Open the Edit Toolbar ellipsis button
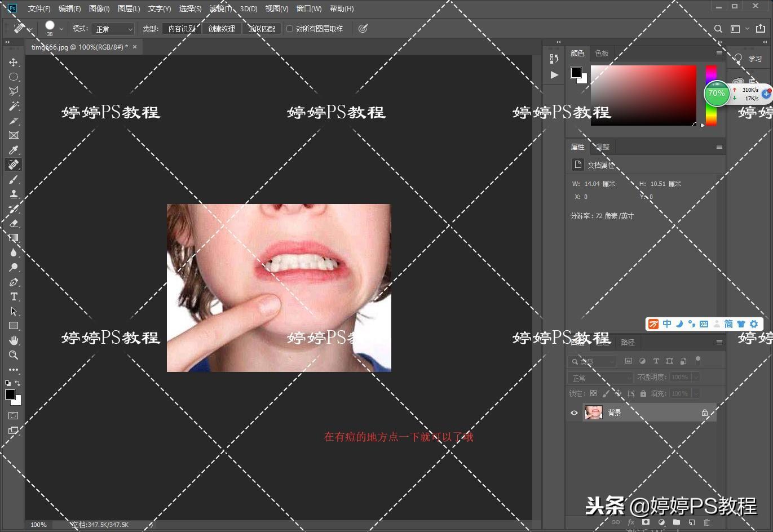 point(14,370)
